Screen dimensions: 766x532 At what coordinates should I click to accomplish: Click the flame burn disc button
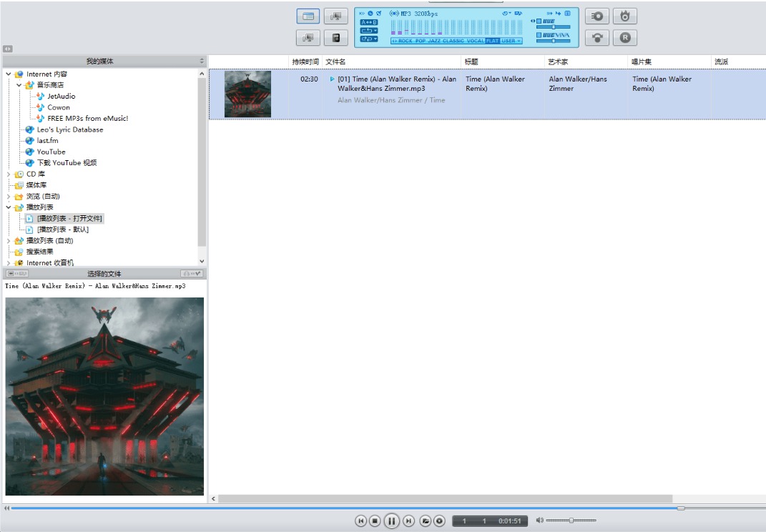tap(625, 16)
